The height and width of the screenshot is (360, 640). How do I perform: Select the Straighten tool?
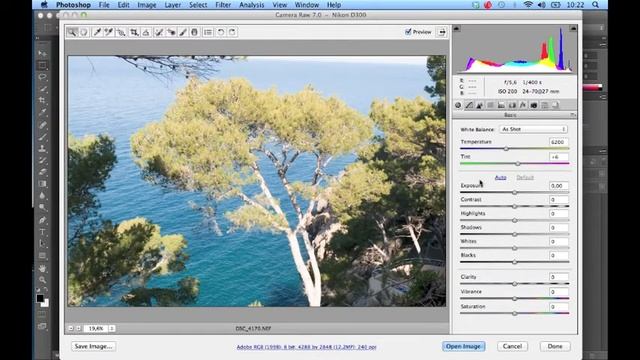pyautogui.click(x=146, y=32)
